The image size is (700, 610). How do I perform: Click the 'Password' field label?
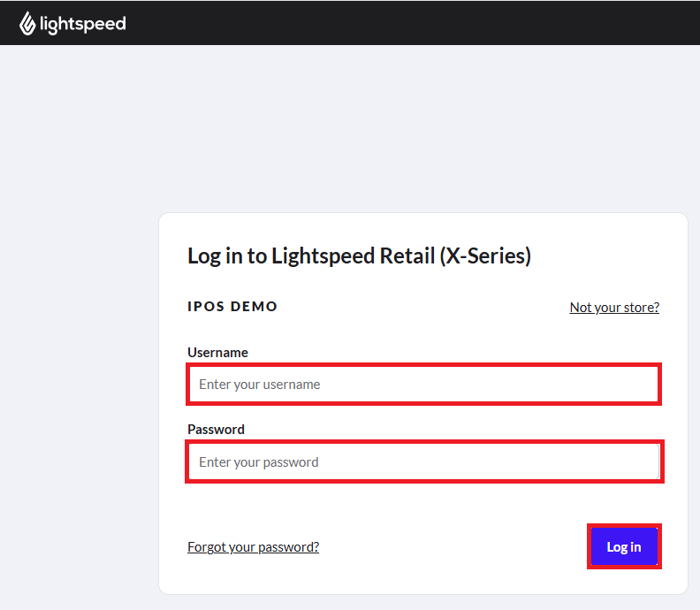click(x=216, y=430)
